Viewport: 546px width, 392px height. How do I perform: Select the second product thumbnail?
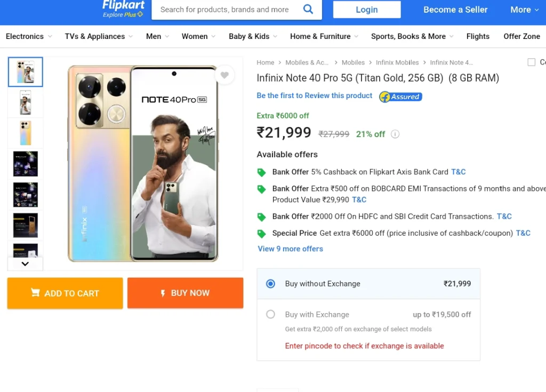[26, 102]
